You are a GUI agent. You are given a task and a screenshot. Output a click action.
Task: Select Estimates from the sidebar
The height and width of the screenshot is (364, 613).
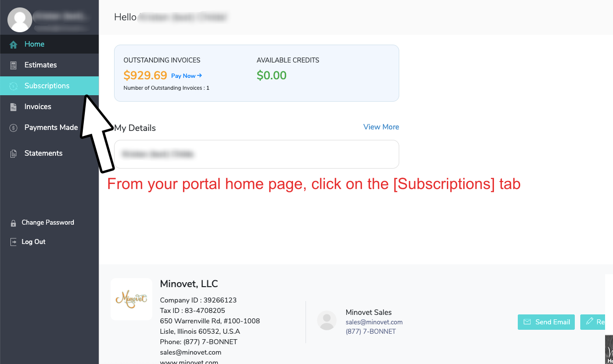point(40,65)
